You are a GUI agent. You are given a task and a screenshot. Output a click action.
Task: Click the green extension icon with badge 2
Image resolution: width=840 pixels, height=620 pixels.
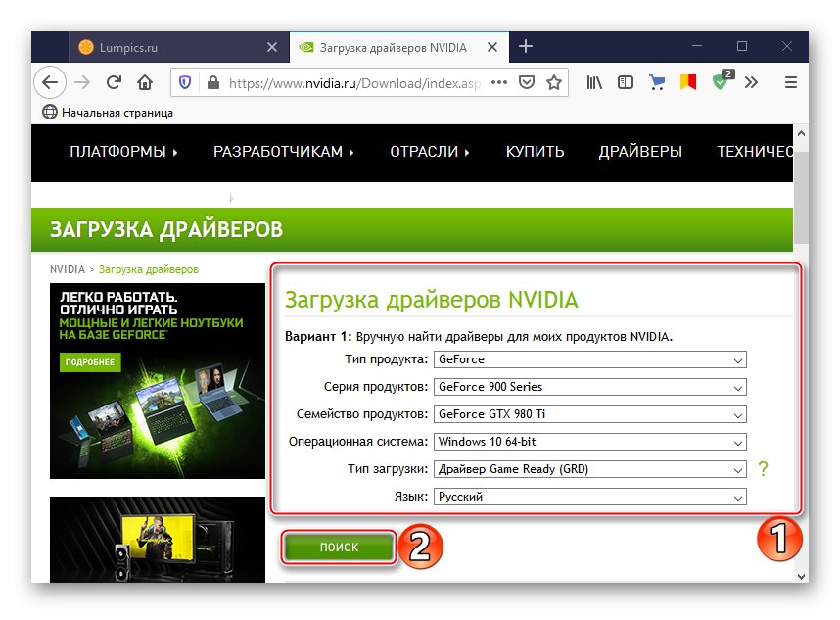[x=722, y=82]
